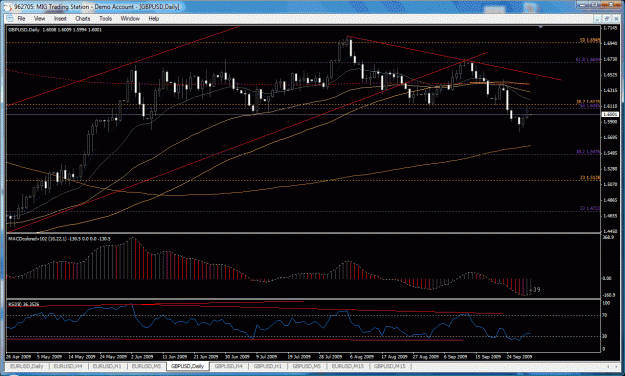The width and height of the screenshot is (625, 376).
Task: Restore the inner chart window
Action: (x=607, y=19)
